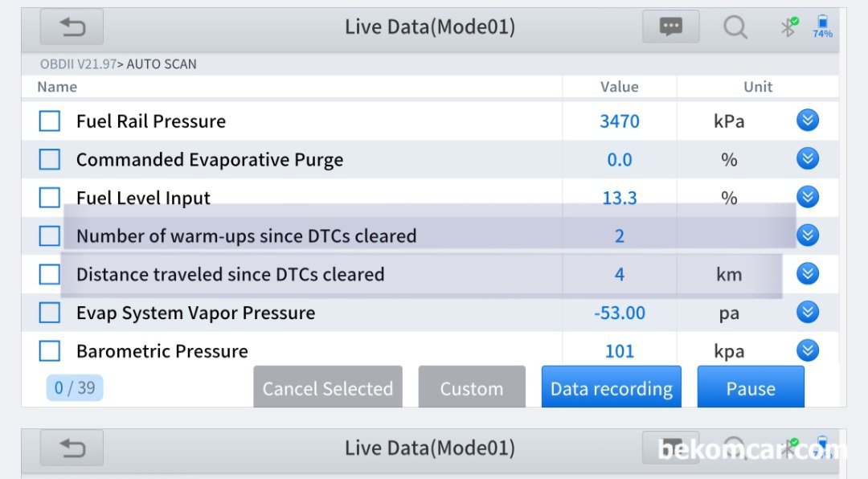Viewport: 868px width, 479px height.
Task: Open AUTO SCAN breadcrumb
Action: pos(161,64)
